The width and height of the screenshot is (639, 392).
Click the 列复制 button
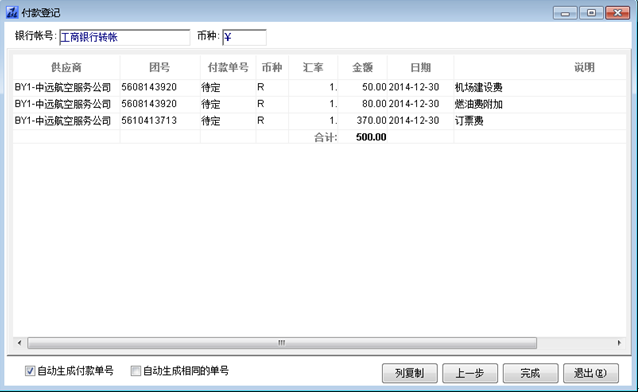(410, 373)
